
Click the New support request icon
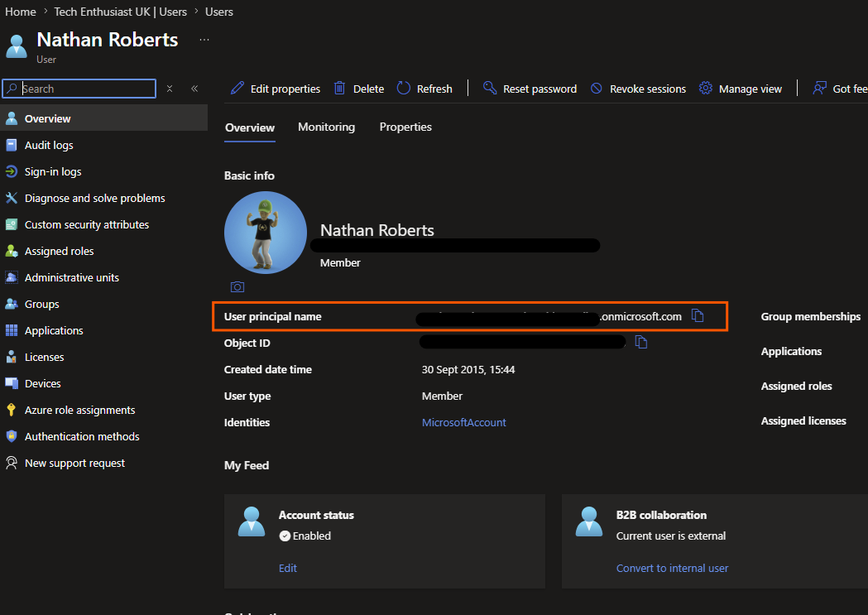11,463
